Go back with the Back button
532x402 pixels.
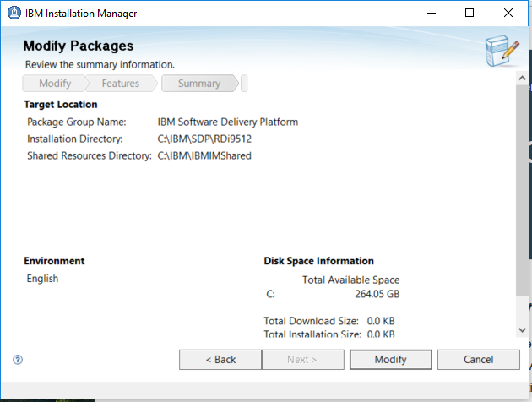220,360
